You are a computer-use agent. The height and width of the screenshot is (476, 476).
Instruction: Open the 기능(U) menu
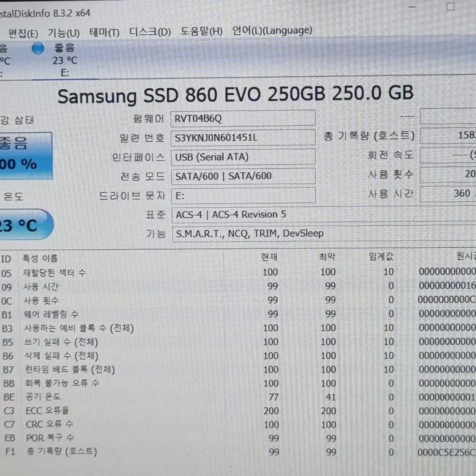pos(63,32)
